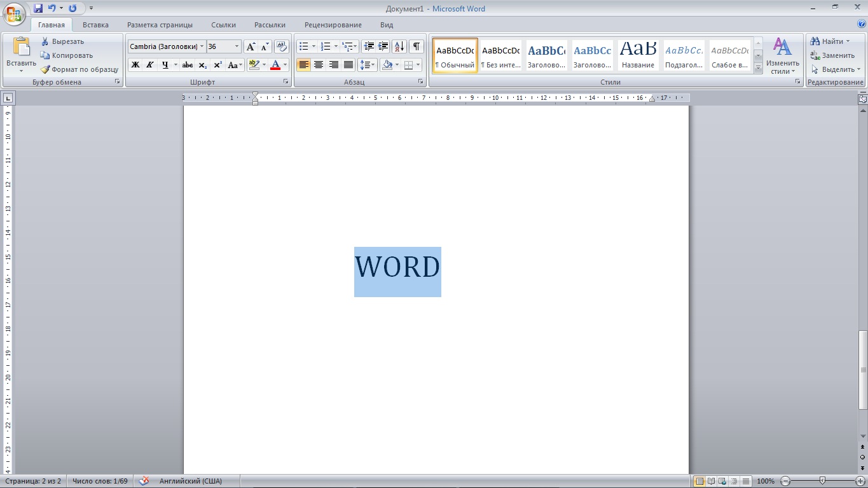Viewport: 868px width, 488px height.
Task: Toggle strikethrough formatting
Action: pyautogui.click(x=188, y=65)
